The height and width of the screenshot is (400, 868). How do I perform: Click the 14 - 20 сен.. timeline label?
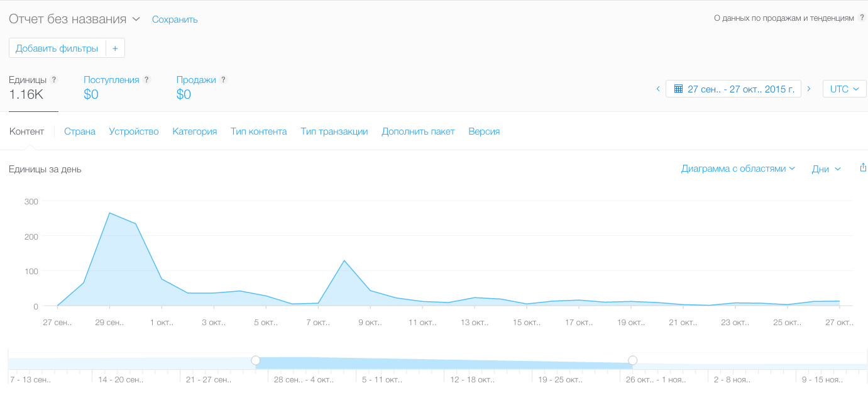pyautogui.click(x=121, y=380)
